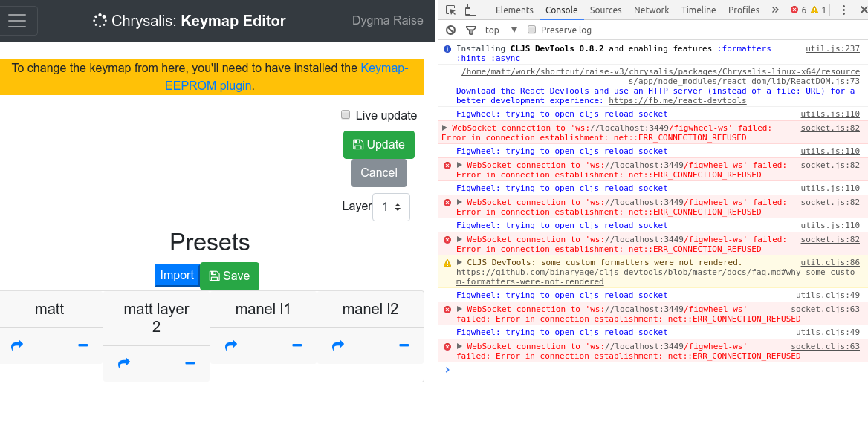Open the util.cljs:86 source link
The width and height of the screenshot is (868, 430).
coord(830,262)
